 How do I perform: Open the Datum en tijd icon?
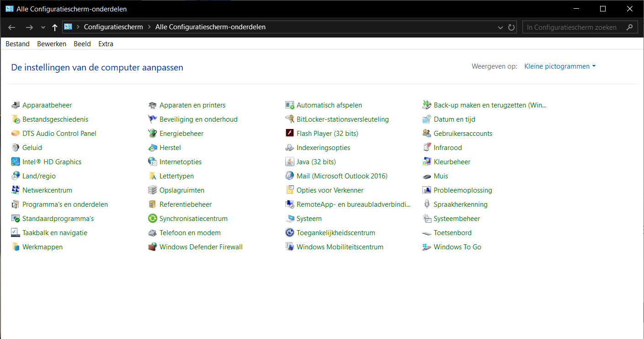[427, 119]
